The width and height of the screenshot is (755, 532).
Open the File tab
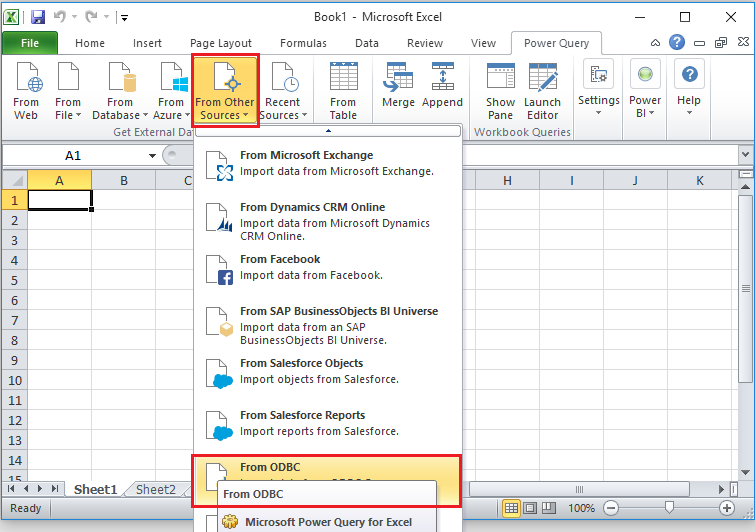[30, 43]
